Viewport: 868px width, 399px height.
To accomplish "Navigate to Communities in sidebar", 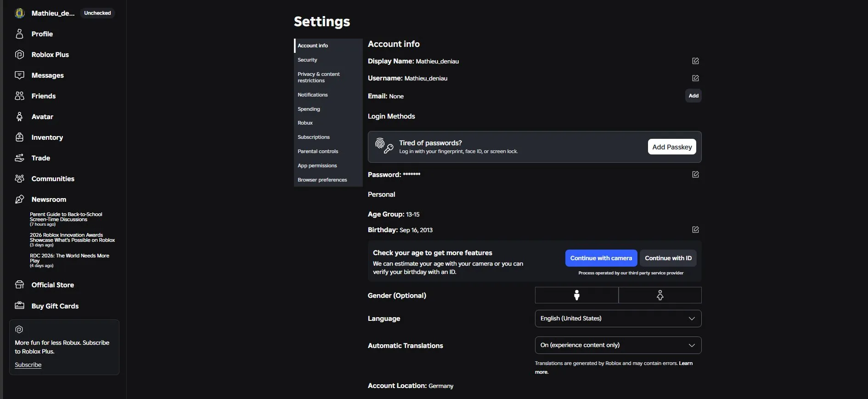I will click(x=53, y=179).
